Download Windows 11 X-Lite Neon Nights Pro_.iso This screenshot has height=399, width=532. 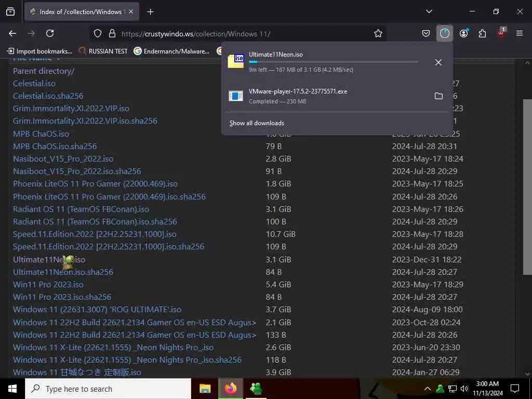[113, 348]
